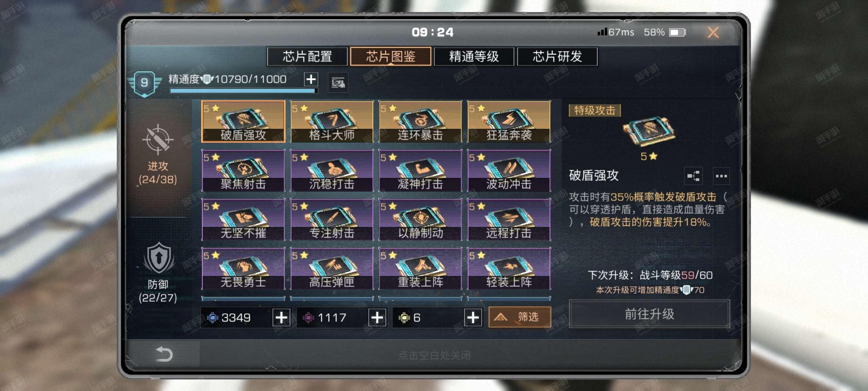Add more gold chip currency 6

click(x=473, y=317)
